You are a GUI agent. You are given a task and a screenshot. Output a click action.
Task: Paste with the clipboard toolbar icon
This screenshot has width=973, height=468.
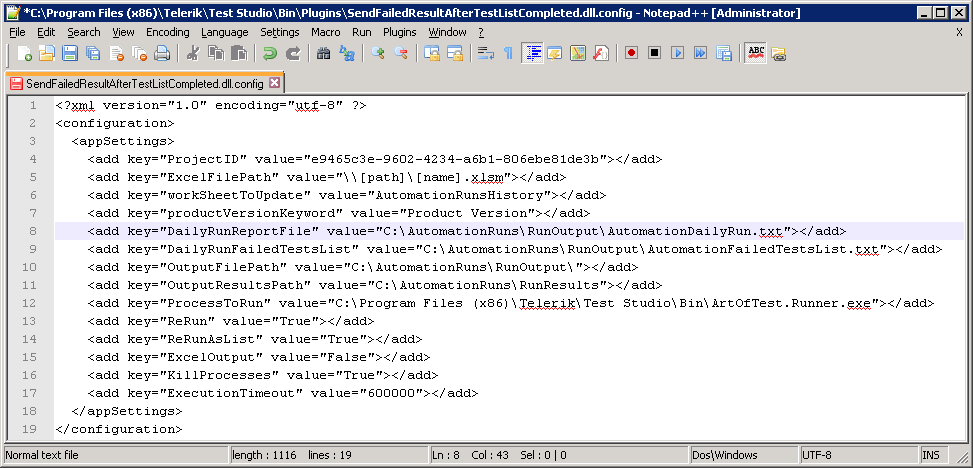[238, 53]
